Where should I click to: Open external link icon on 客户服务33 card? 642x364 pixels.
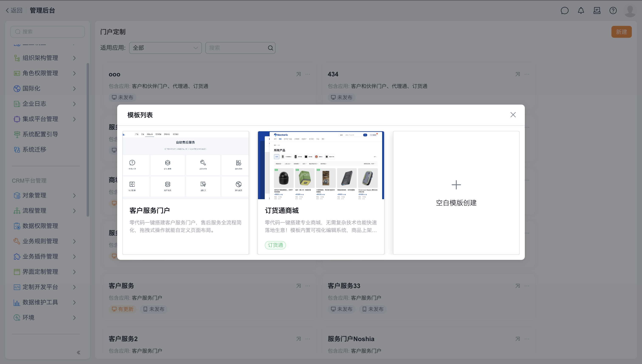[517, 286]
